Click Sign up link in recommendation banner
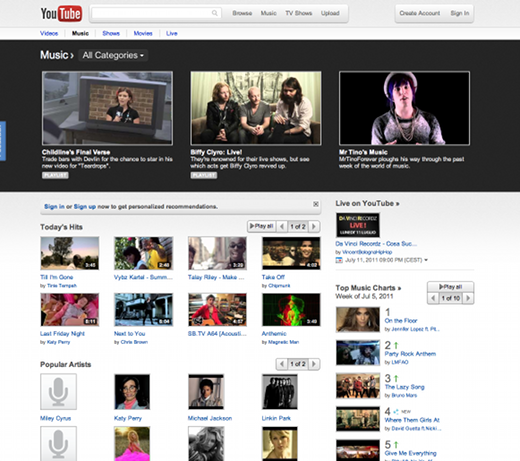 click(85, 207)
